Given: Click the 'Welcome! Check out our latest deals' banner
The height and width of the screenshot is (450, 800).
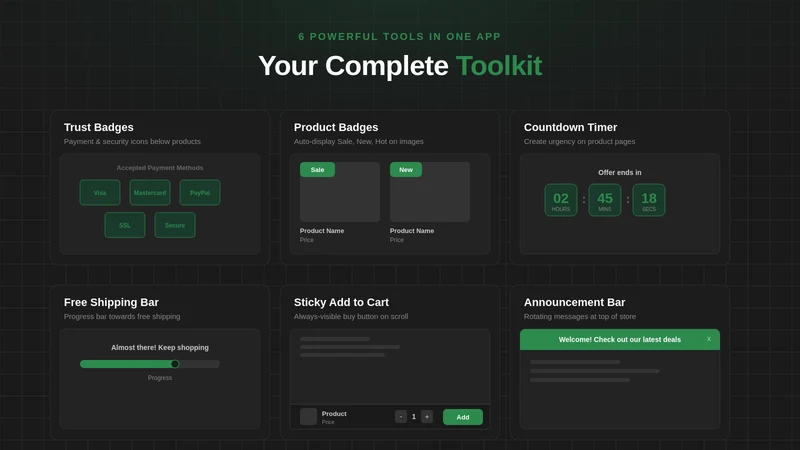Looking at the screenshot, I should [x=619, y=339].
